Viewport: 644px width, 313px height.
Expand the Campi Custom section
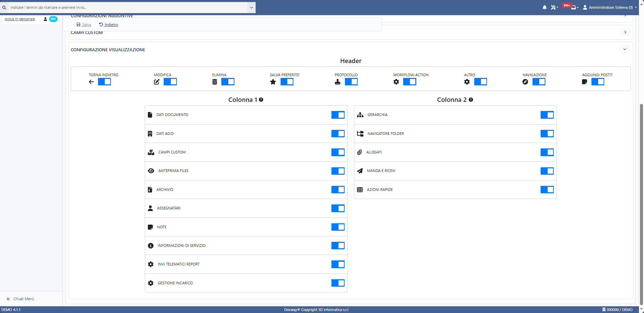tap(625, 32)
